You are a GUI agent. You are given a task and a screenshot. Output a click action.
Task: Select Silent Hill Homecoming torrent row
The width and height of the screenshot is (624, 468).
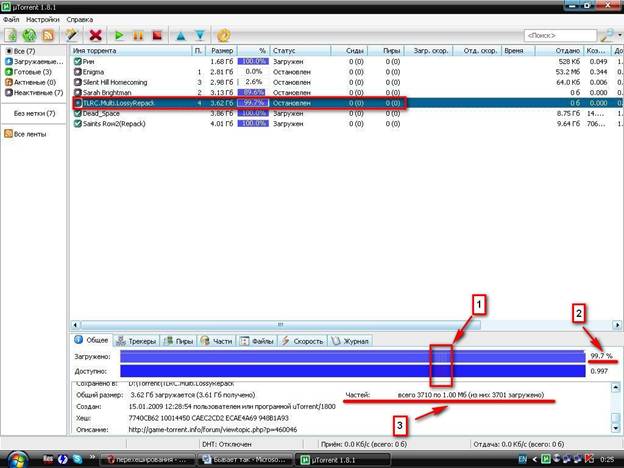point(346,82)
